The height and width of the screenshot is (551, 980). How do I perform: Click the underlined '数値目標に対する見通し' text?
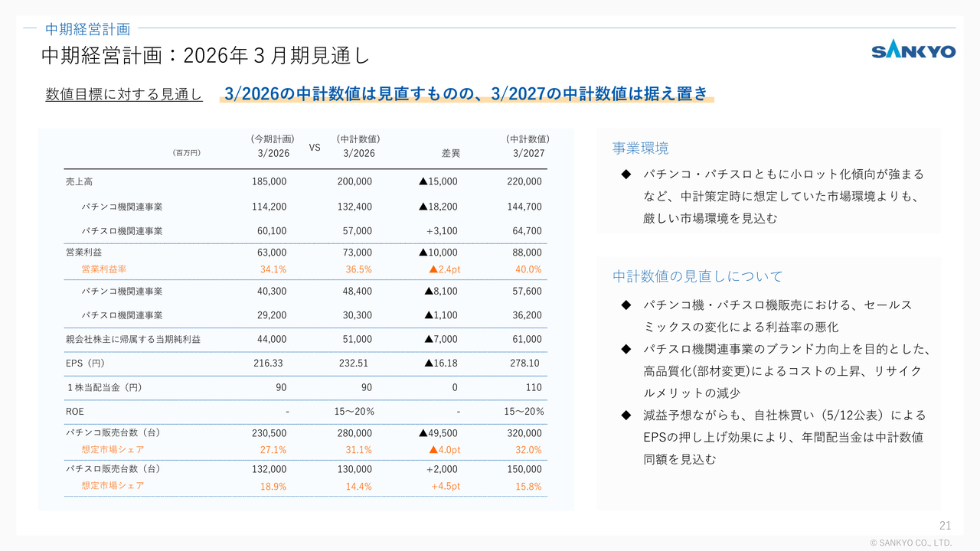[124, 94]
